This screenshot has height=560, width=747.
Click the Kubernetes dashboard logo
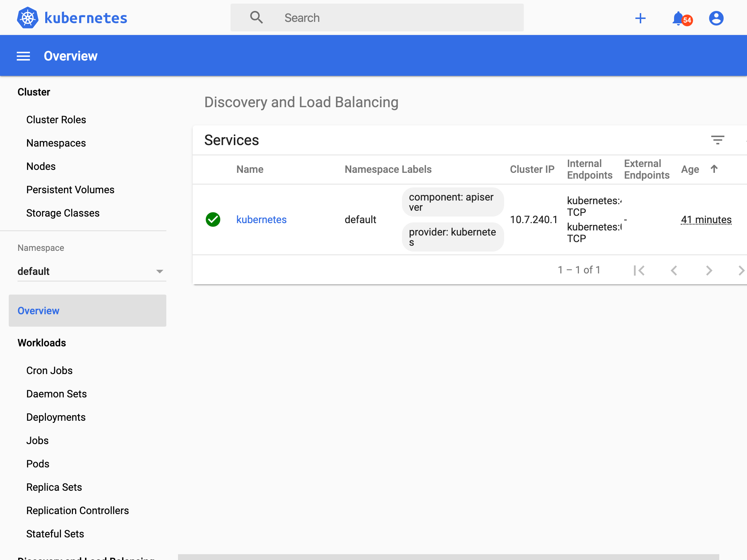71,17
